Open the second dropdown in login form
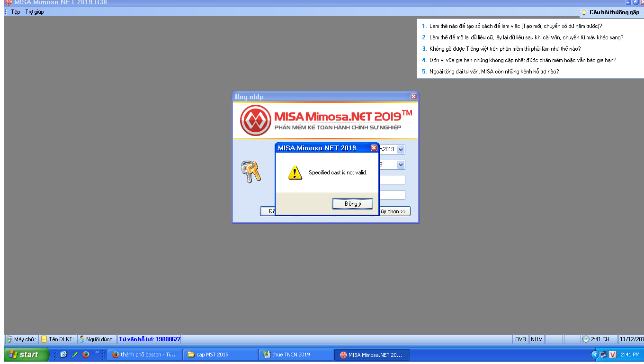The height and width of the screenshot is (364, 644). [x=401, y=165]
